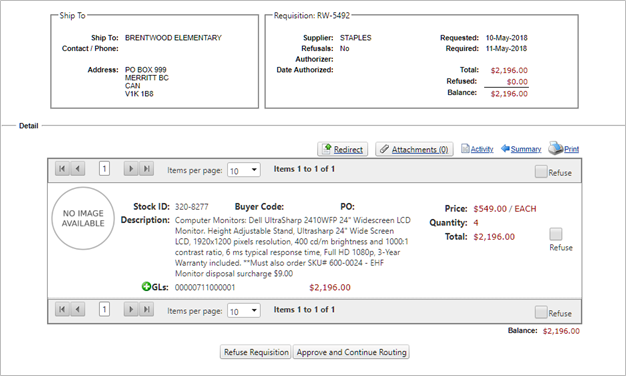Click the Requisition: RW-5492 heading

point(311,16)
